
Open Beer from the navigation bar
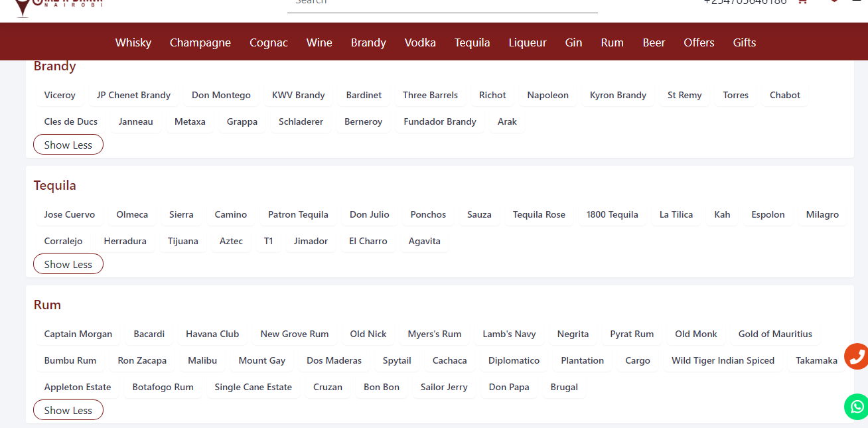654,42
